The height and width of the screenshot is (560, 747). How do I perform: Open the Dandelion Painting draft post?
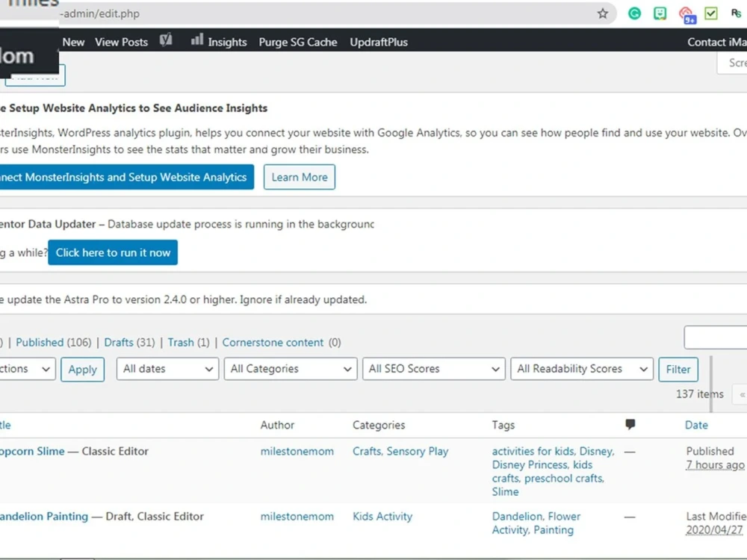click(x=44, y=517)
